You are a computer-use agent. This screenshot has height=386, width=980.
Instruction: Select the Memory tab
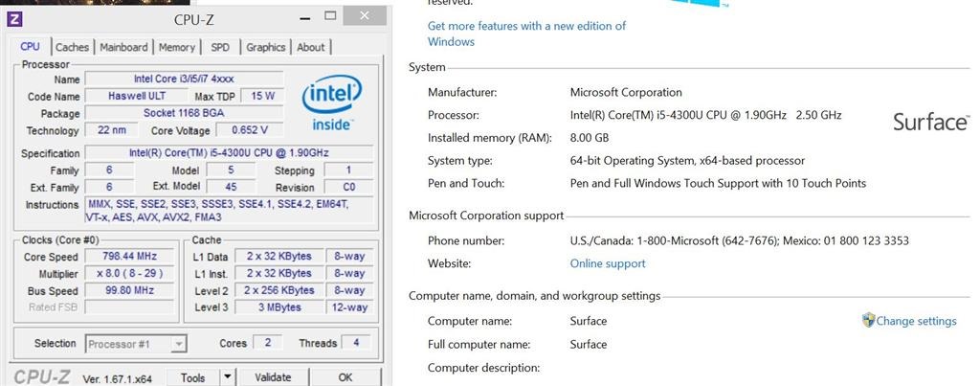pyautogui.click(x=177, y=47)
